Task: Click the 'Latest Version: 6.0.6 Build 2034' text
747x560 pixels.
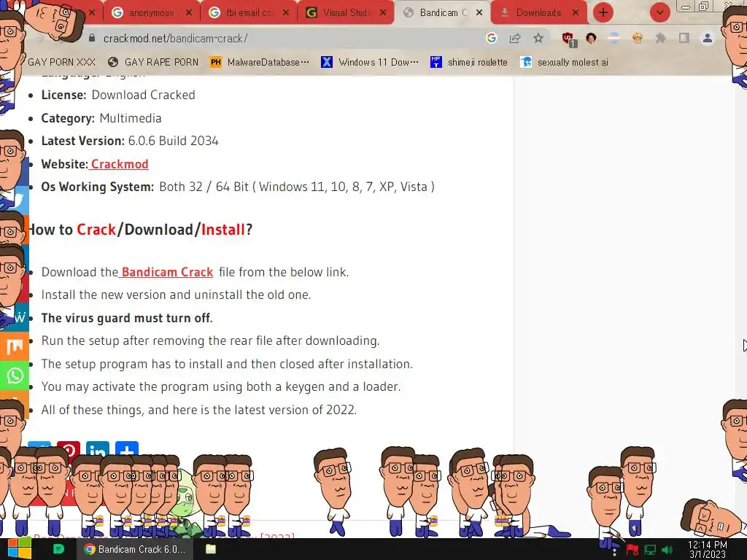Action: tap(130, 141)
